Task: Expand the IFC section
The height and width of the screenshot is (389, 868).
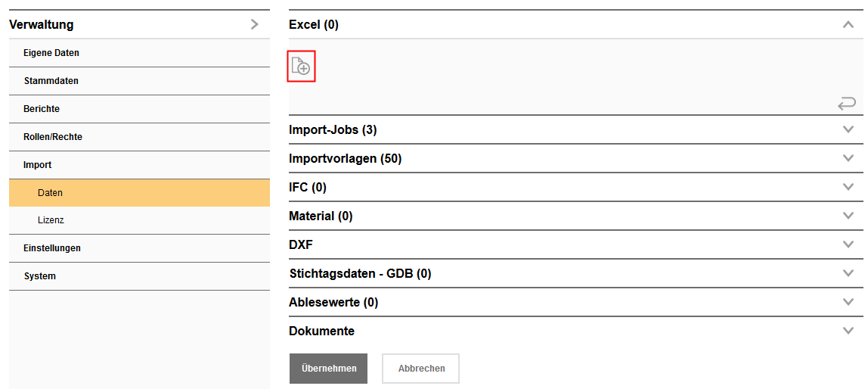Action: (848, 187)
